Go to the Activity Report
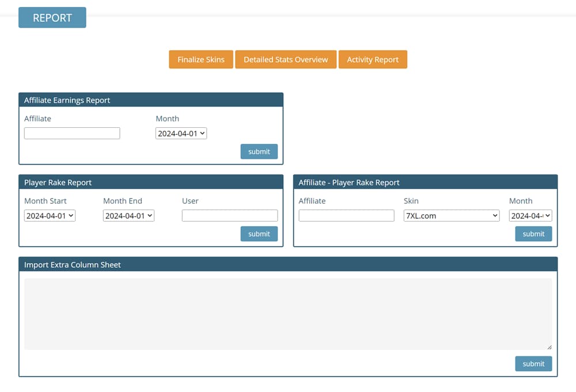This screenshot has height=392, width=576. click(372, 59)
